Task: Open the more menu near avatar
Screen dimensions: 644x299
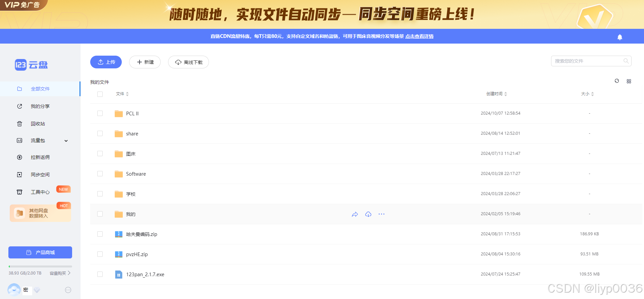Action: [x=68, y=290]
